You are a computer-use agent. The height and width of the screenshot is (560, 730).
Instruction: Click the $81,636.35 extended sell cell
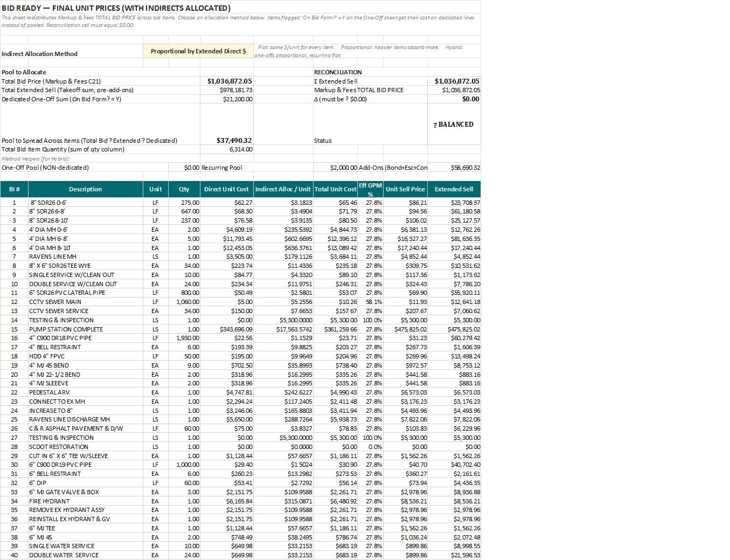[454, 239]
